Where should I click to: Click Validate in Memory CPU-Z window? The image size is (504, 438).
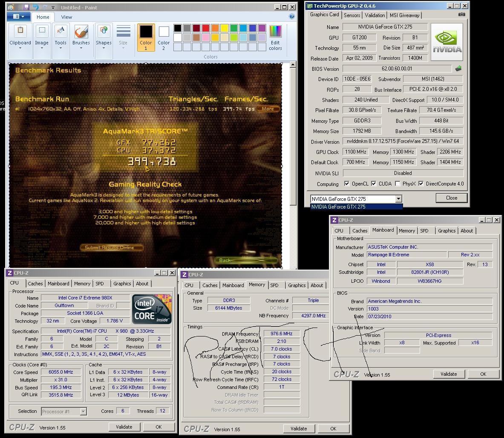(x=299, y=429)
